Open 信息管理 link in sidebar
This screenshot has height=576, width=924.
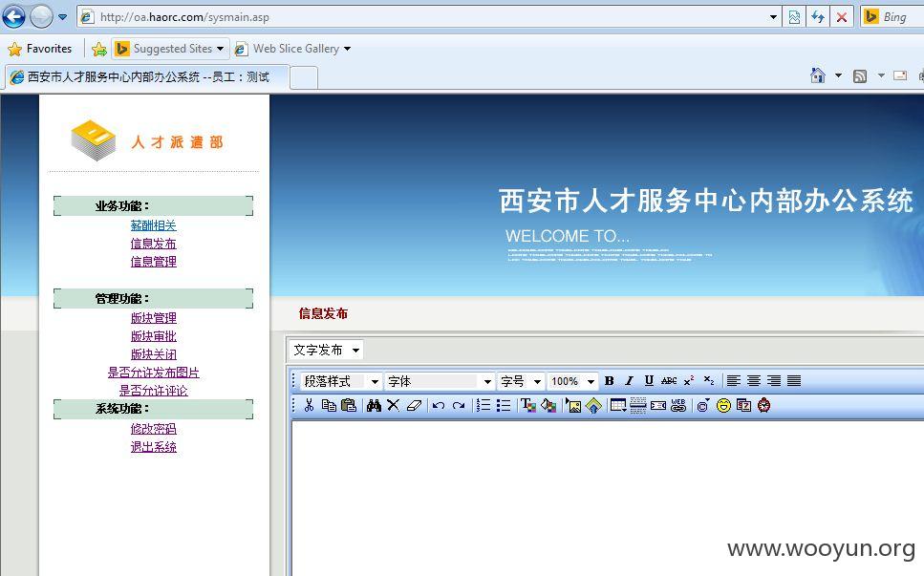pos(153,261)
